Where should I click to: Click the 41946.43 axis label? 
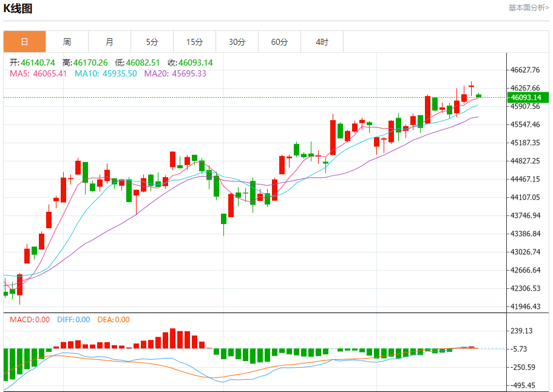click(525, 306)
